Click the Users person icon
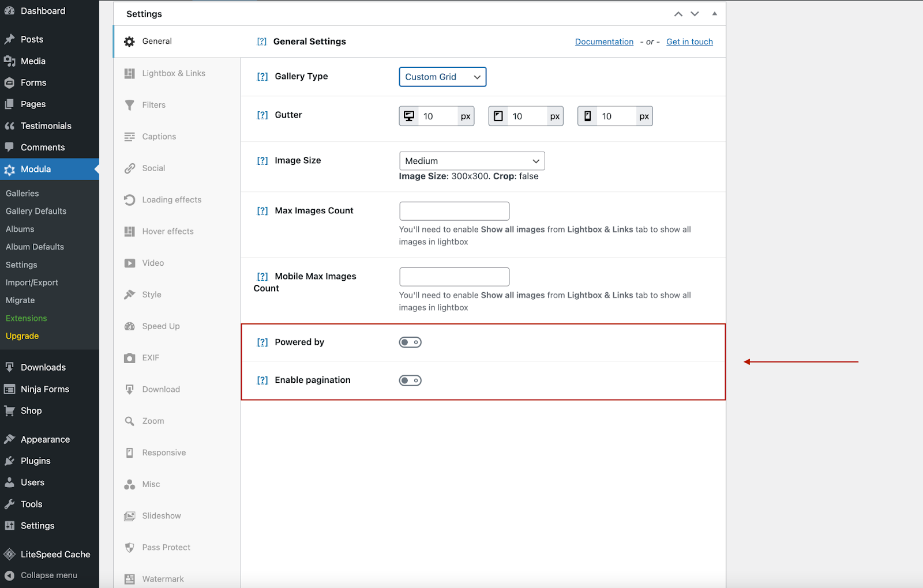923x588 pixels. tap(9, 483)
